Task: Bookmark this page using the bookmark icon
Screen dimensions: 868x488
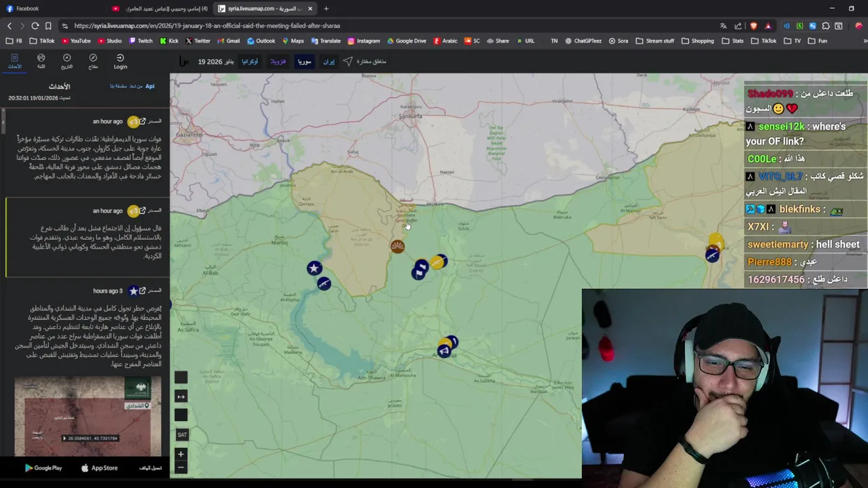Action: (x=48, y=26)
